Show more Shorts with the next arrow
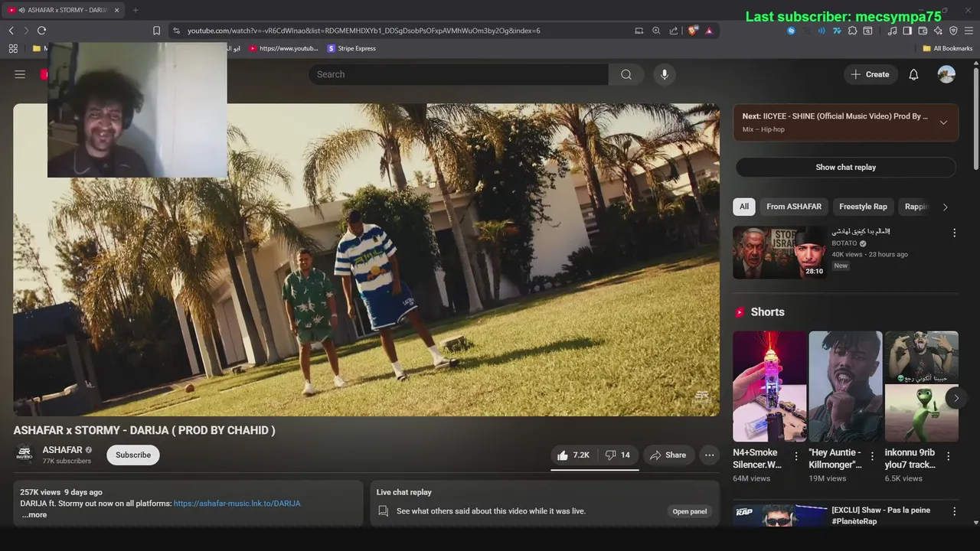 (x=955, y=398)
